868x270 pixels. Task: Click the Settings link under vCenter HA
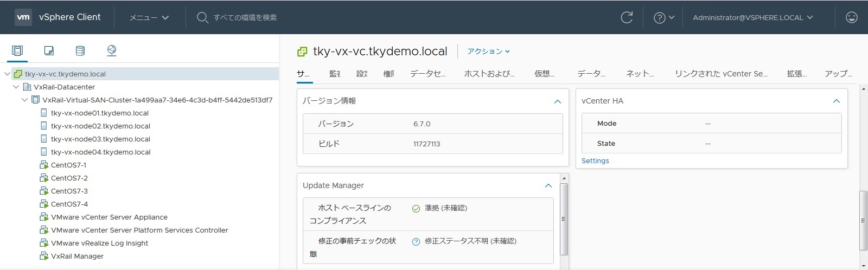pyautogui.click(x=595, y=161)
